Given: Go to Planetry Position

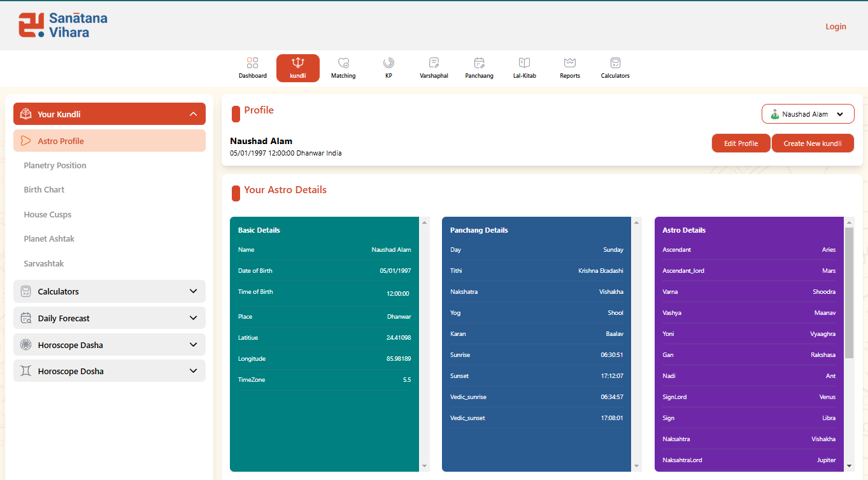Looking at the screenshot, I should [55, 165].
